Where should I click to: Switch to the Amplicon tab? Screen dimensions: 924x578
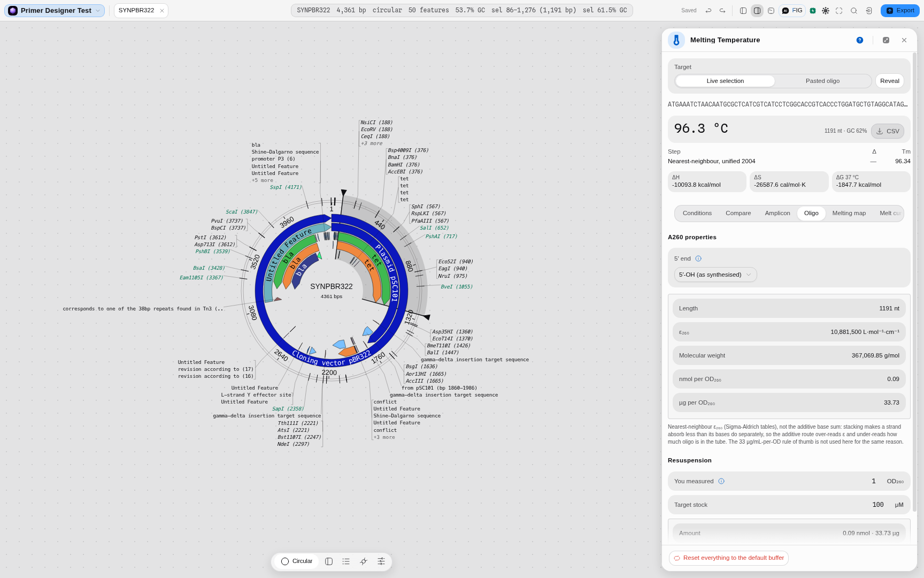point(777,213)
